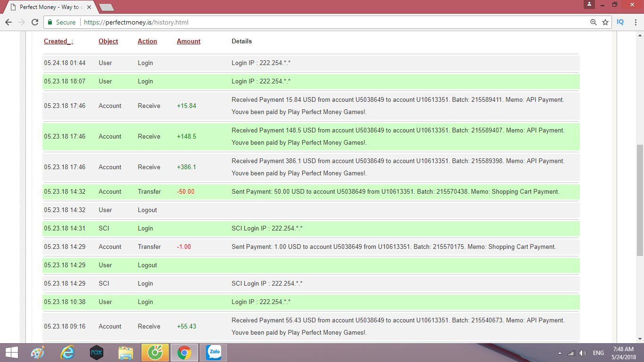Select the +386.1 amount cell
This screenshot has height=362, width=644.
point(187,167)
